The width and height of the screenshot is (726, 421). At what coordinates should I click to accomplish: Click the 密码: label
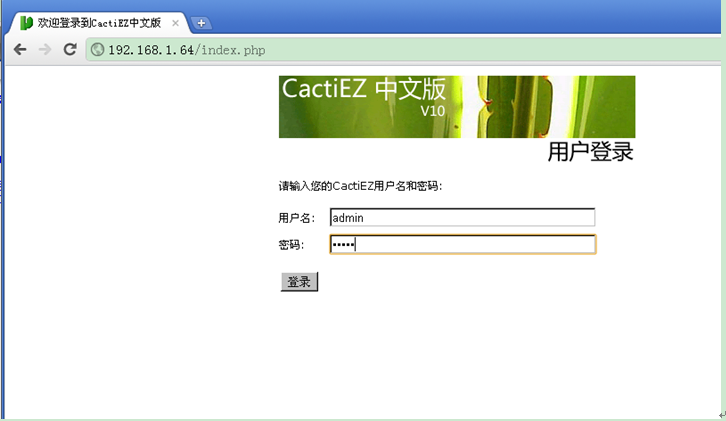click(291, 245)
